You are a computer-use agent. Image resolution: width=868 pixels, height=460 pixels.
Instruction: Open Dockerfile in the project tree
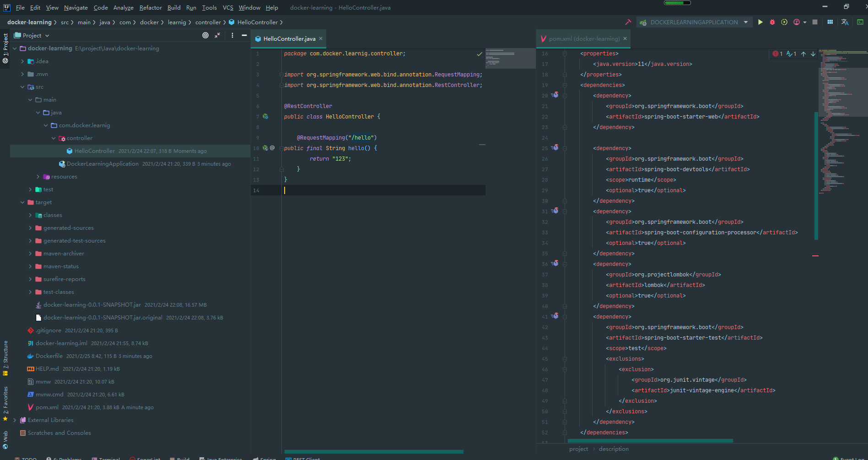[x=49, y=356]
